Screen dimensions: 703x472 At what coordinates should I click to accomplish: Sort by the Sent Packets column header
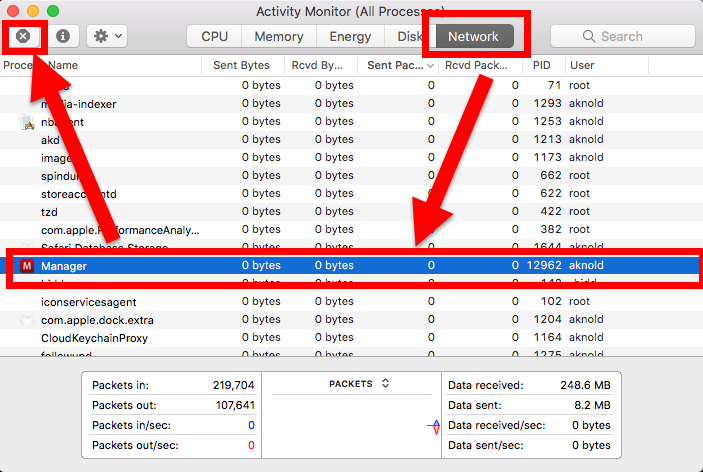(397, 65)
